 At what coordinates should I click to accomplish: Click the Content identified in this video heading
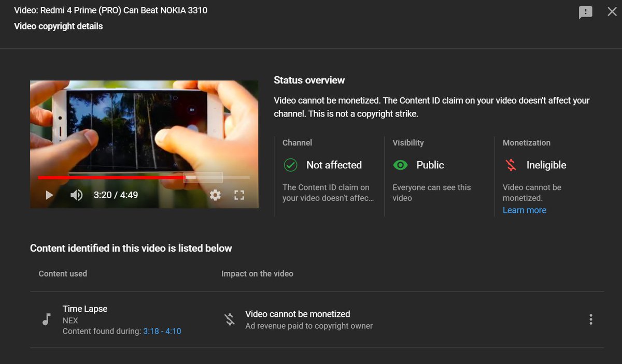click(x=131, y=248)
